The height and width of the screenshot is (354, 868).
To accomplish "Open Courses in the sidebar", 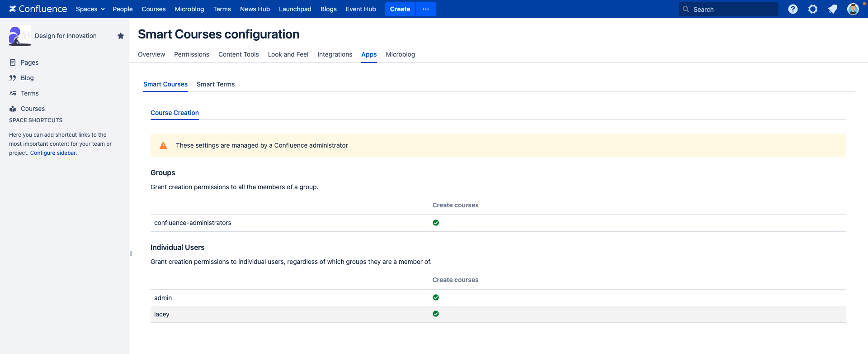I will click(33, 109).
